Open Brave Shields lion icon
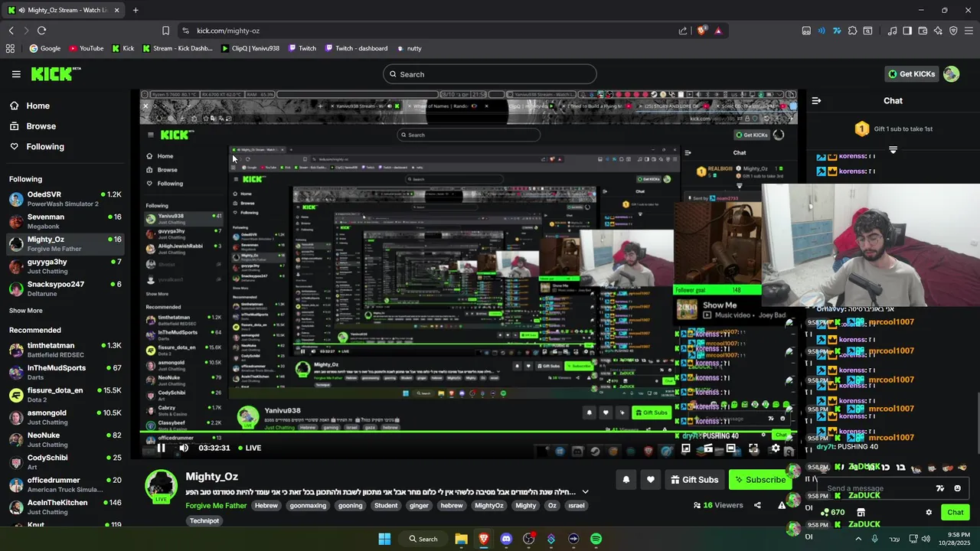The height and width of the screenshot is (551, 980). click(701, 31)
